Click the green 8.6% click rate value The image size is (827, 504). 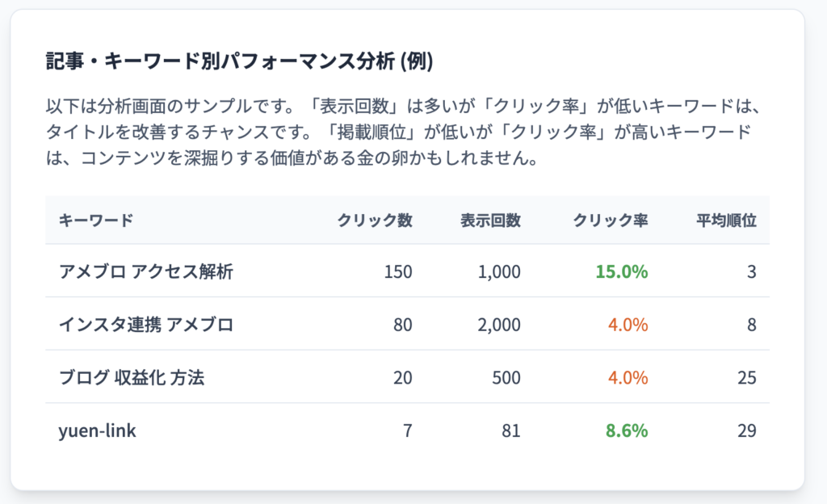tap(627, 430)
